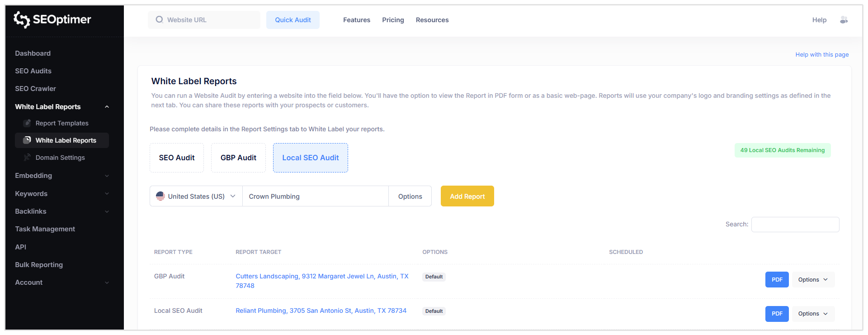The height and width of the screenshot is (335, 868).
Task: Open Options dropdown for Cutters Landscaping row
Action: pos(813,280)
